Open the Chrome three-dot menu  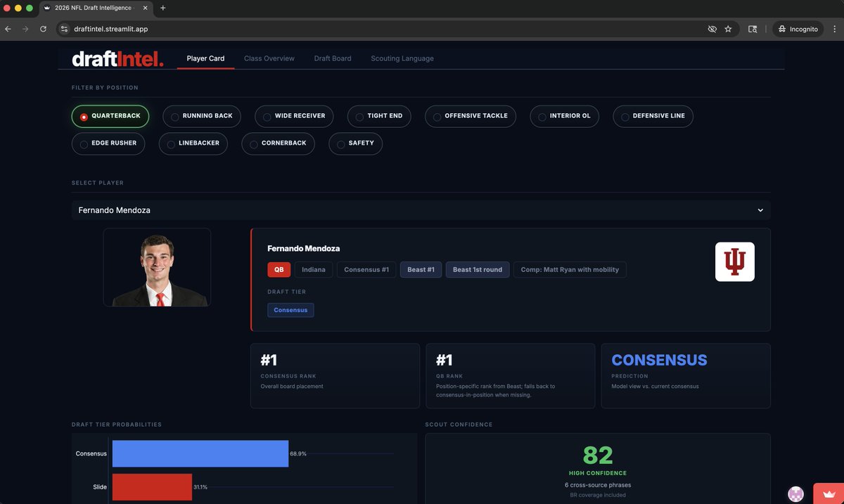click(835, 29)
